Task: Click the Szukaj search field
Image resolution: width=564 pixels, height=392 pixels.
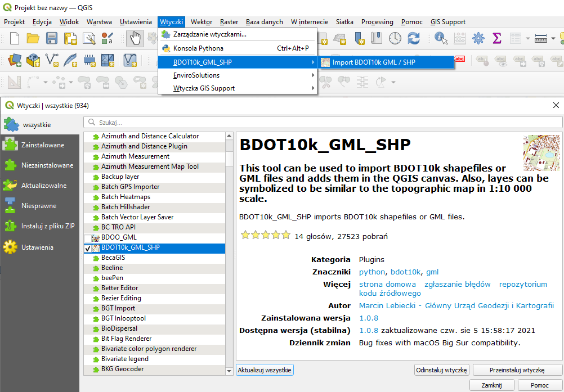Action: (323, 122)
